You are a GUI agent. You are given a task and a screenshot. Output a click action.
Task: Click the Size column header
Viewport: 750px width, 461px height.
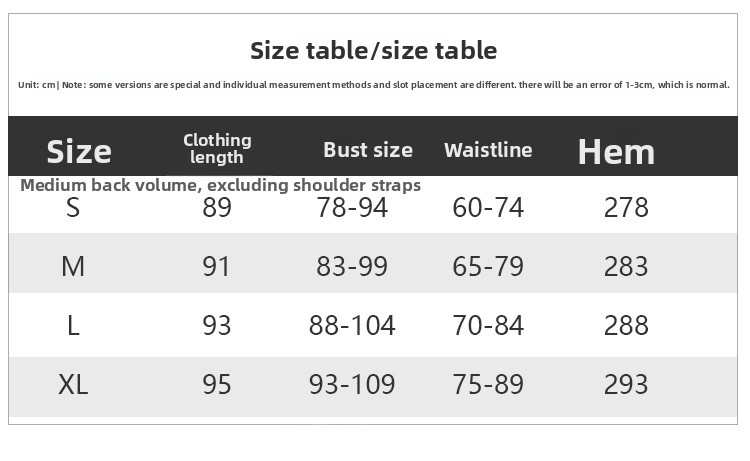click(x=79, y=152)
